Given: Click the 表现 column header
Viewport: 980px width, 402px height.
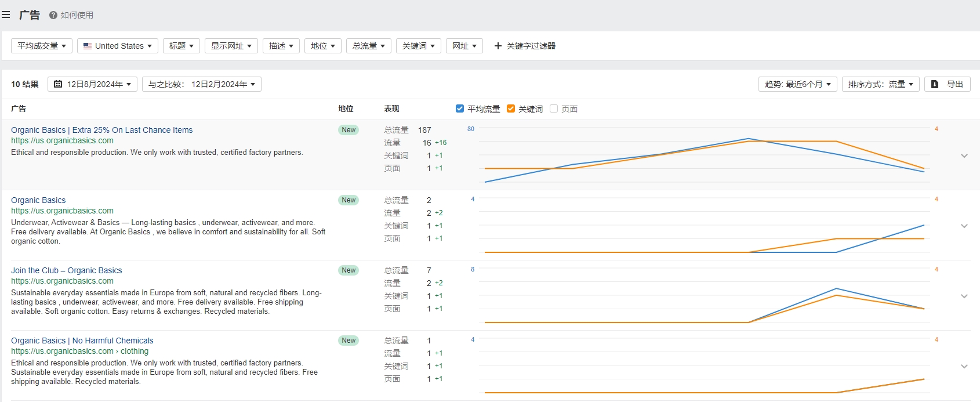Looking at the screenshot, I should (391, 108).
